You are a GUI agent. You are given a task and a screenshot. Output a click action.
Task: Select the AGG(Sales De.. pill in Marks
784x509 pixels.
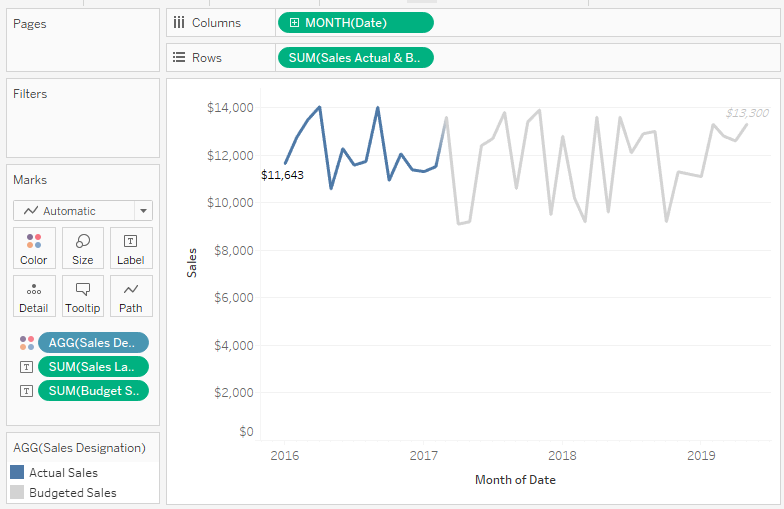pos(93,342)
